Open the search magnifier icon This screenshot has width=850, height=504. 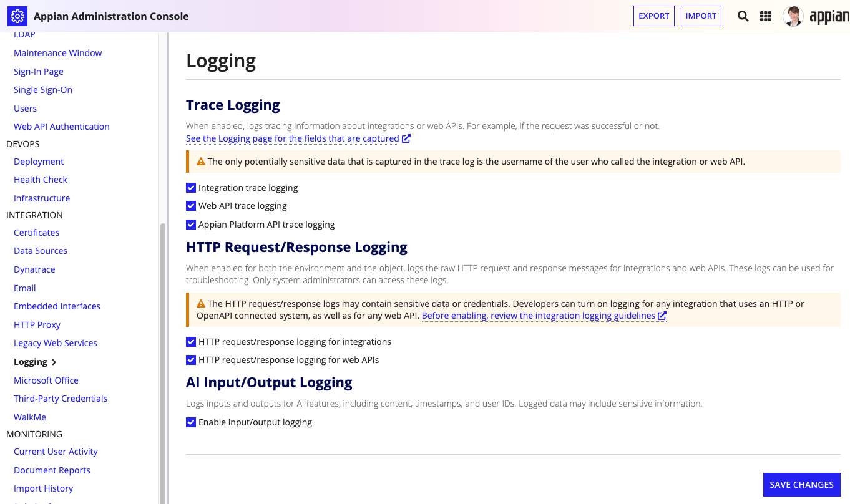pyautogui.click(x=743, y=16)
